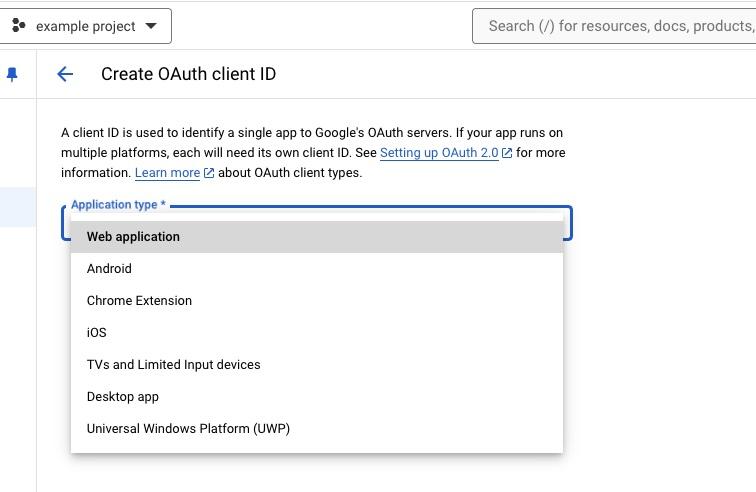Screen dimensions: 756x492
Task: Open the Setting up OAuth 2.0 link
Action: tap(439, 153)
